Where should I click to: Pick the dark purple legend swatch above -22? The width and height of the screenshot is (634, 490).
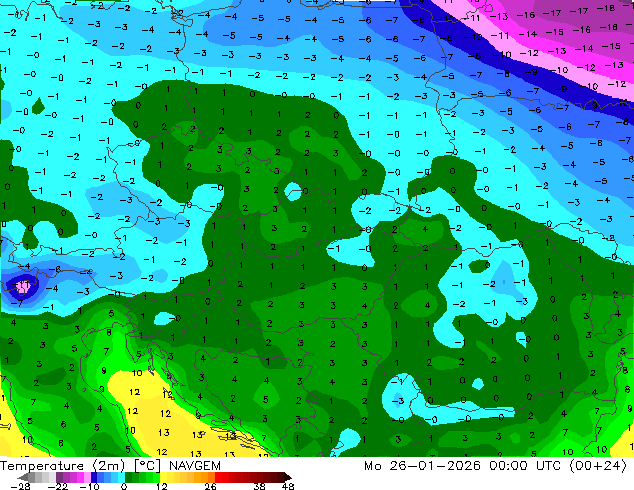point(59,477)
